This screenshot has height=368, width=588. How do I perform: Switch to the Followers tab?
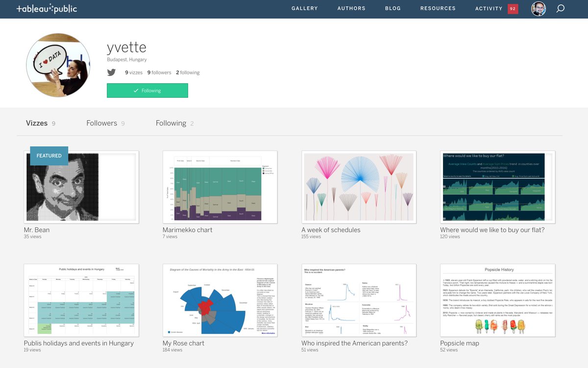click(x=105, y=123)
